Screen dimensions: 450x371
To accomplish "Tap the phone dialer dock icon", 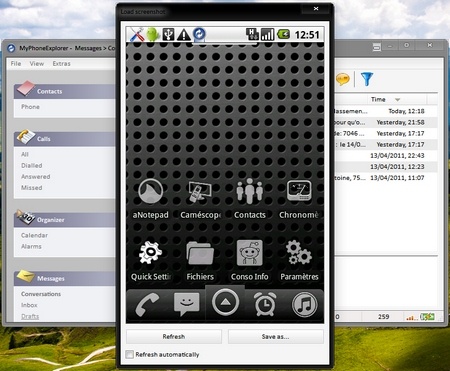I will point(147,305).
